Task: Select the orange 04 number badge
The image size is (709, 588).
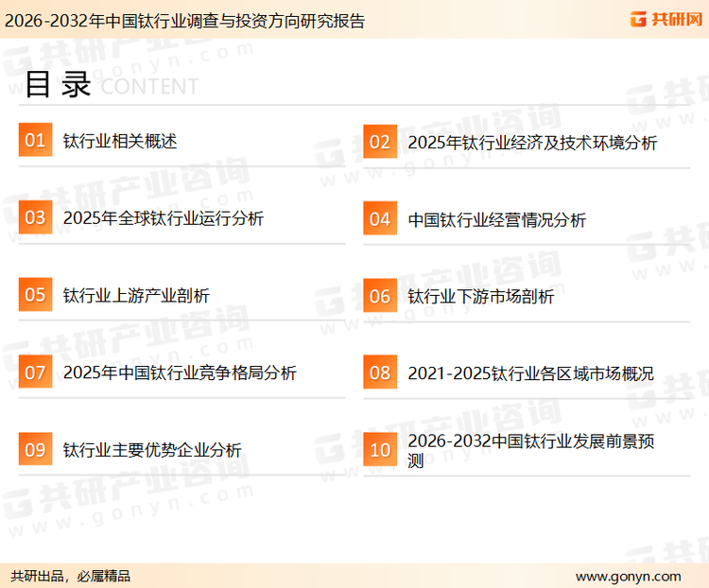Action: point(380,218)
